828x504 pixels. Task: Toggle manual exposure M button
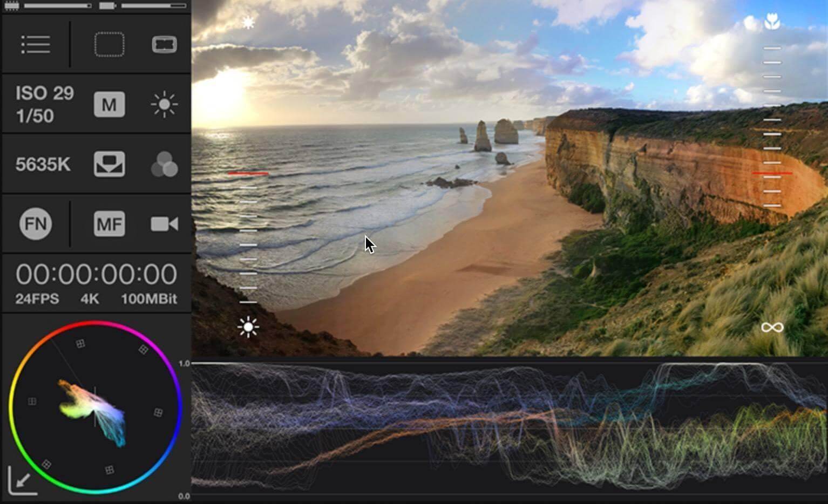(x=109, y=104)
